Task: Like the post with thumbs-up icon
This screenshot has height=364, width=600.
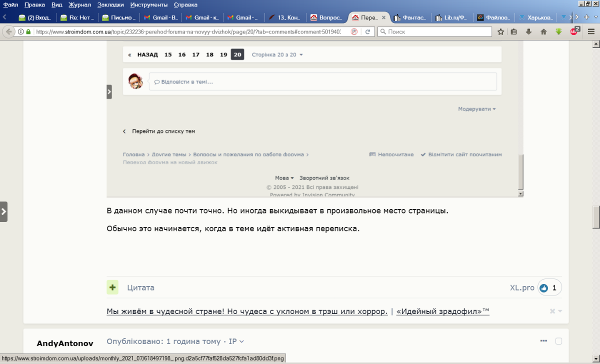Action: (544, 288)
